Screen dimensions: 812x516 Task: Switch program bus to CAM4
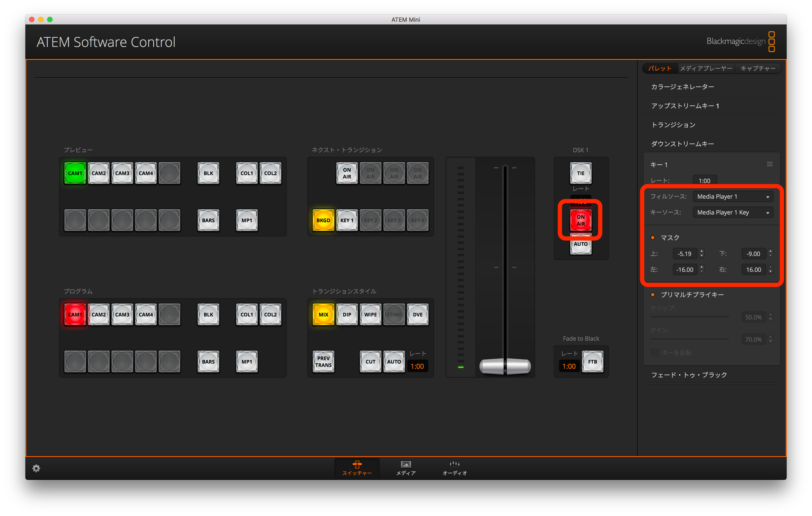146,314
